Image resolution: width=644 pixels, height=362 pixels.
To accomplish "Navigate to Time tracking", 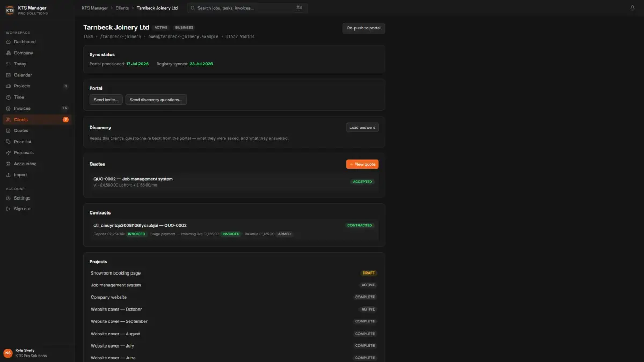I will pyautogui.click(x=37, y=98).
